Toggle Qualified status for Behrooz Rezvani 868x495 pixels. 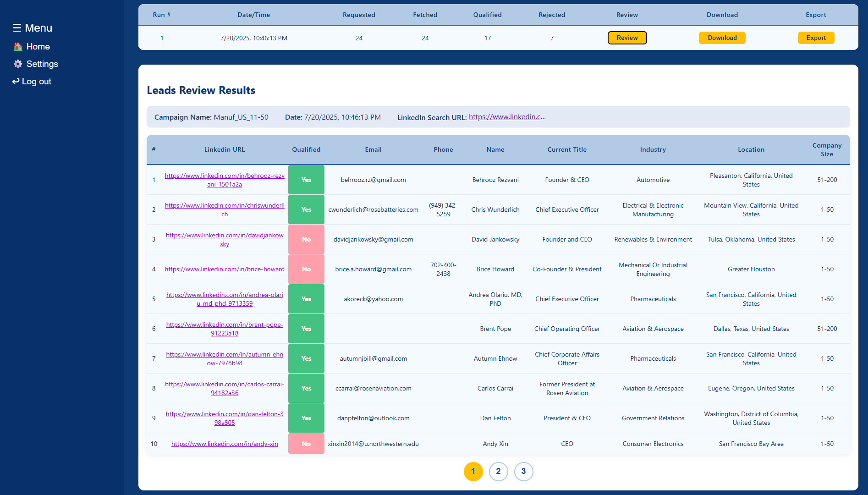306,180
